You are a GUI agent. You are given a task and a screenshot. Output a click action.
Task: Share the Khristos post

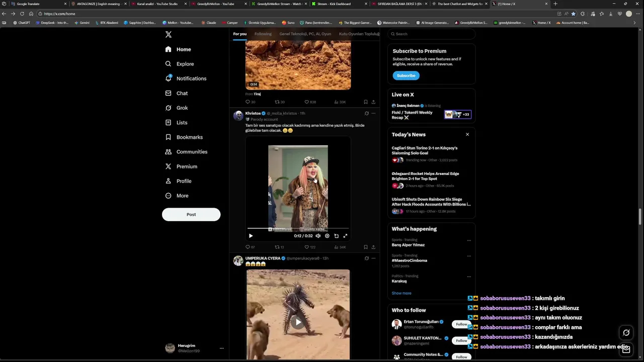(373, 247)
